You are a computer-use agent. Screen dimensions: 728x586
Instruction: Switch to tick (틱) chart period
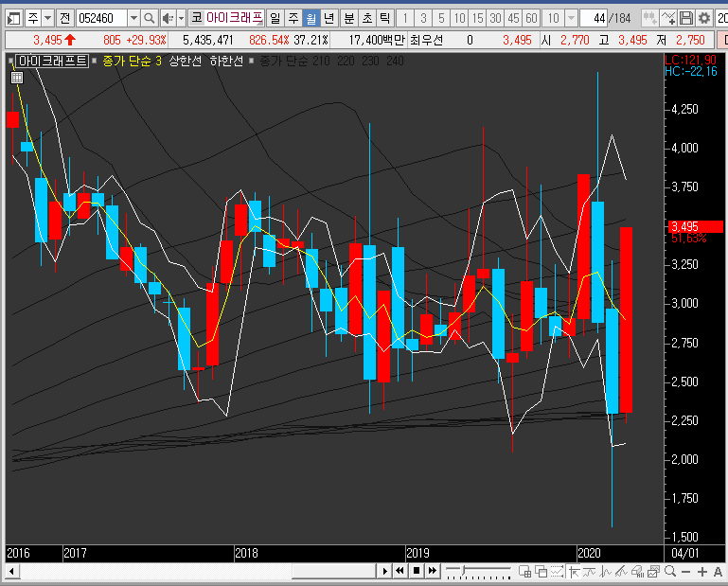pyautogui.click(x=385, y=19)
